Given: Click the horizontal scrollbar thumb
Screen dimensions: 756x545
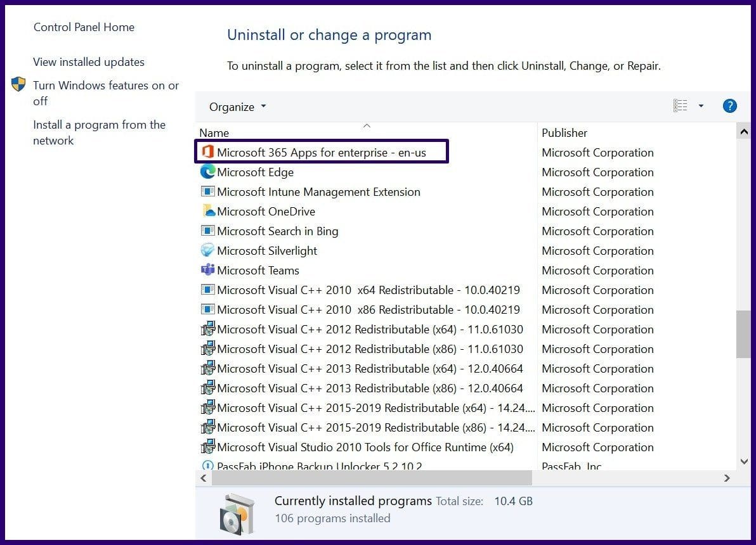Looking at the screenshot, I should point(372,478).
